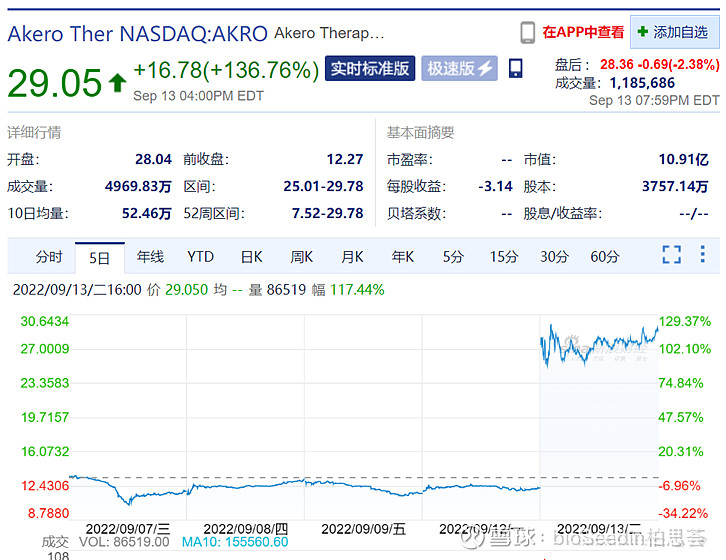
Task: Switch to 极速版 fast version
Action: pyautogui.click(x=459, y=69)
